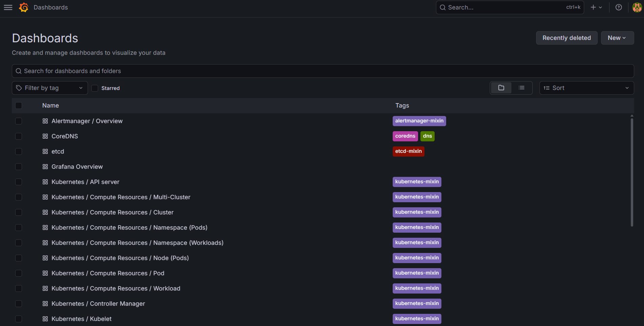Select checkbox for Compute Resources / Pod
Image resolution: width=644 pixels, height=326 pixels.
[x=19, y=273]
